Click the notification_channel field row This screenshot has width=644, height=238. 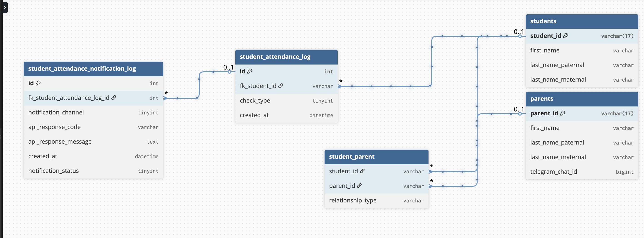93,112
